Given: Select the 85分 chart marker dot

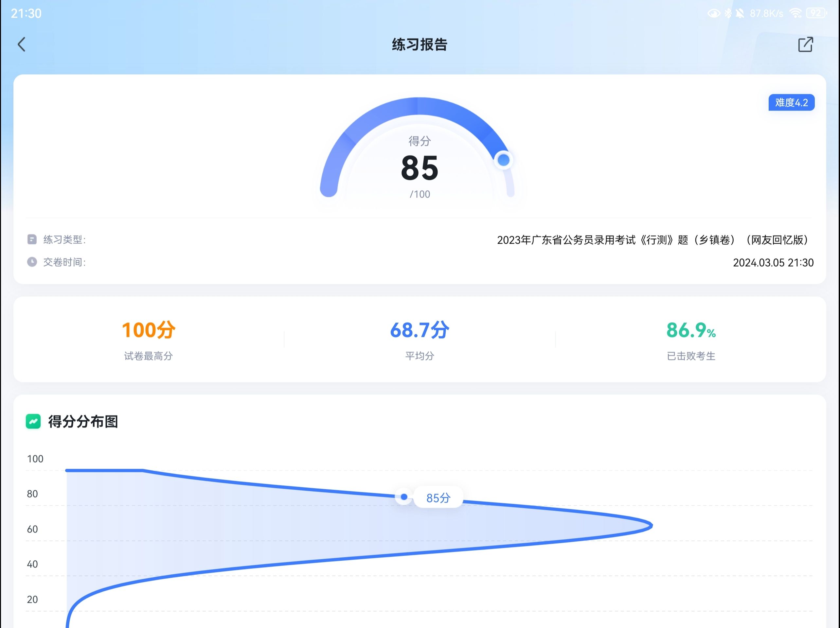Looking at the screenshot, I should 404,497.
